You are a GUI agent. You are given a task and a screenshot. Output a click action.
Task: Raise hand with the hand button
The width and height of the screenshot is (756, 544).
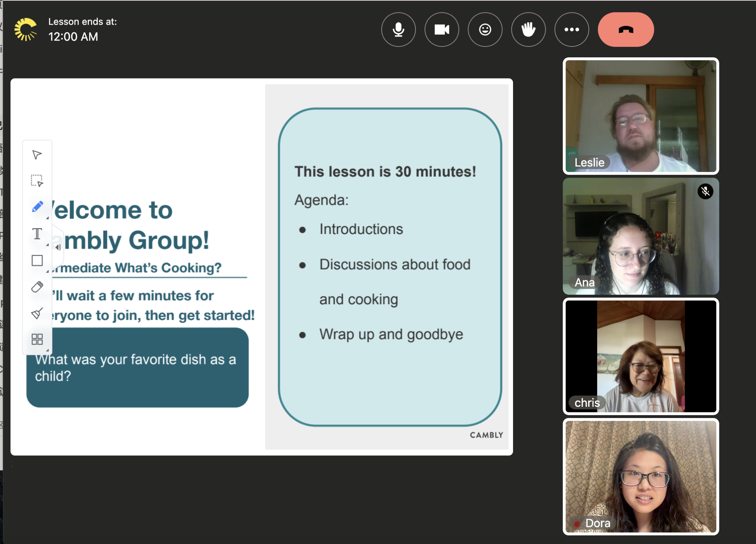[x=528, y=29]
